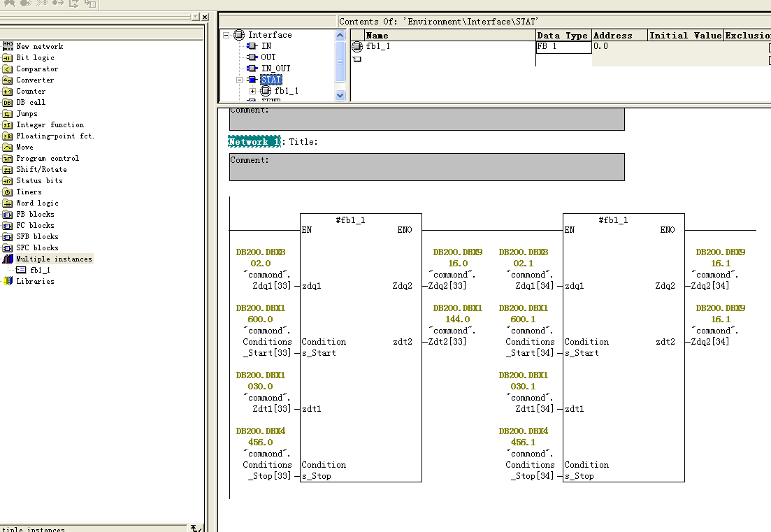Open the Comparator folder icon
Screen dimensions: 771x532
(8, 69)
